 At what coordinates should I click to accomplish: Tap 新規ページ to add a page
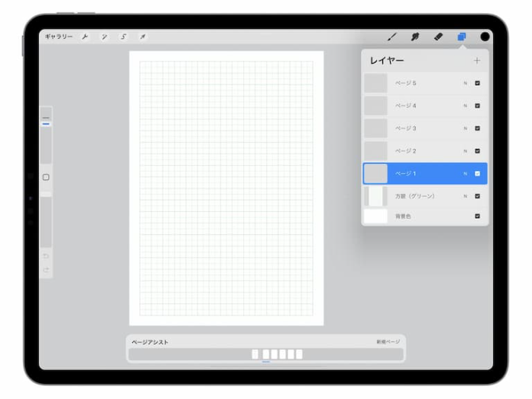[x=388, y=343]
